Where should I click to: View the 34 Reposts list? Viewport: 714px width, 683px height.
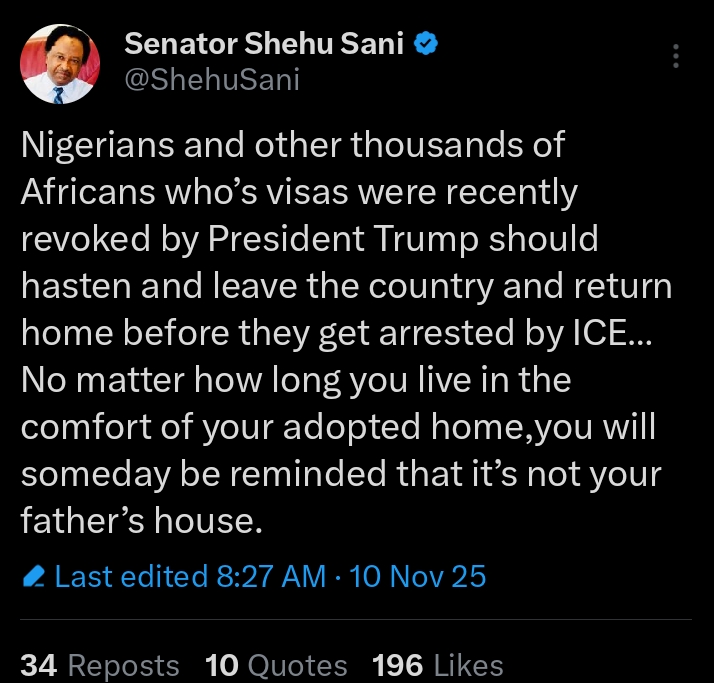tap(100, 665)
